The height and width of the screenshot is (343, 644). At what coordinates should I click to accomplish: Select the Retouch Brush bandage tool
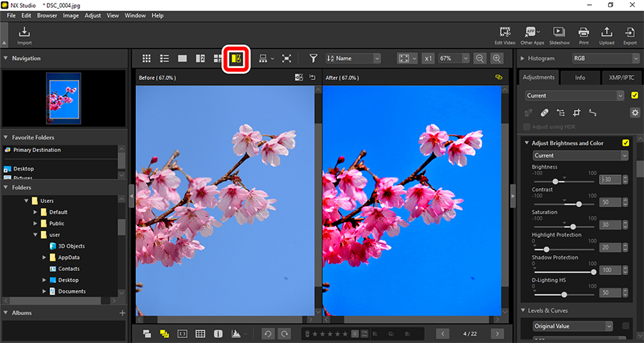click(x=544, y=112)
